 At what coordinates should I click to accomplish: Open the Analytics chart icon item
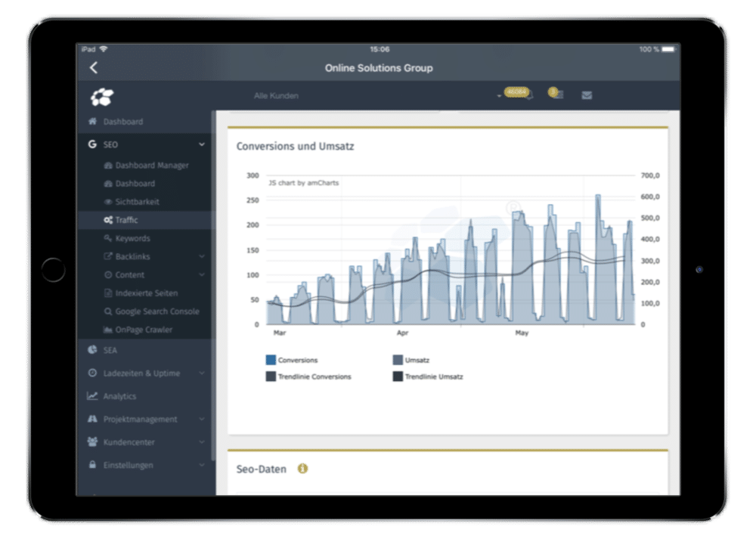click(x=92, y=396)
